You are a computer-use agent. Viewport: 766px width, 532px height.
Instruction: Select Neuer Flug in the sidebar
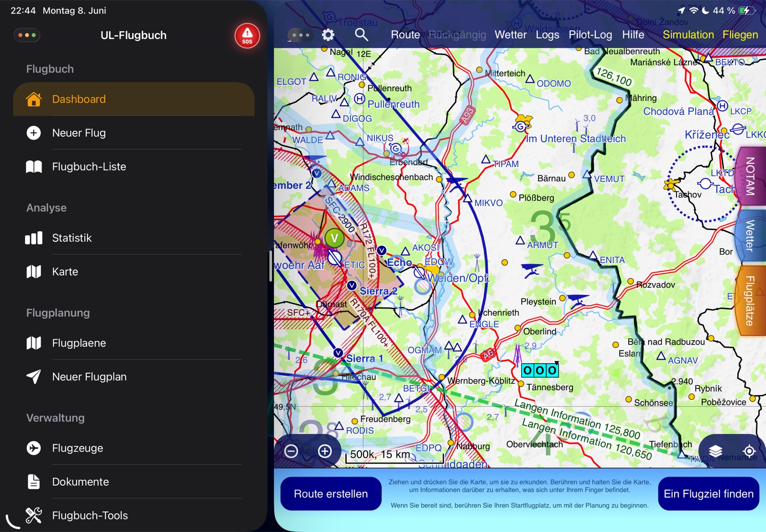coord(134,133)
